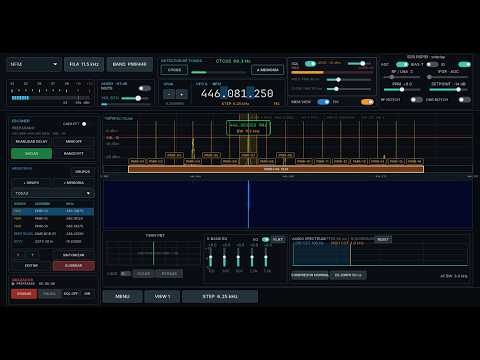Adjust the first equalizer band slider
480x360 pixels.
point(211,257)
